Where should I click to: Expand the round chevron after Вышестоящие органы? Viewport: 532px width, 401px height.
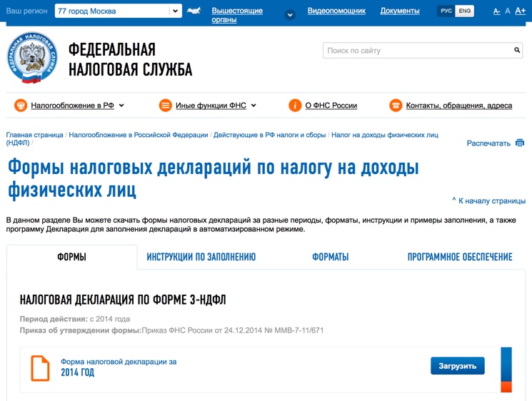[x=290, y=15]
